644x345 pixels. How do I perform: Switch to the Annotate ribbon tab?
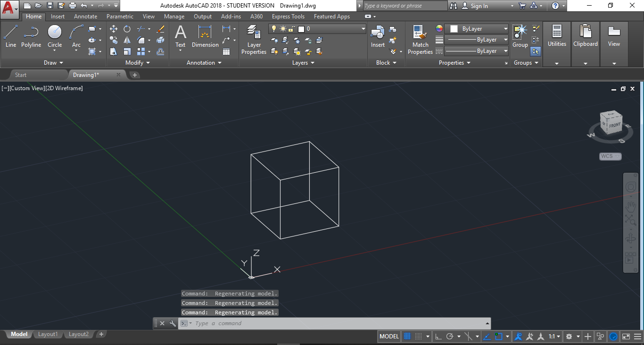(x=86, y=17)
